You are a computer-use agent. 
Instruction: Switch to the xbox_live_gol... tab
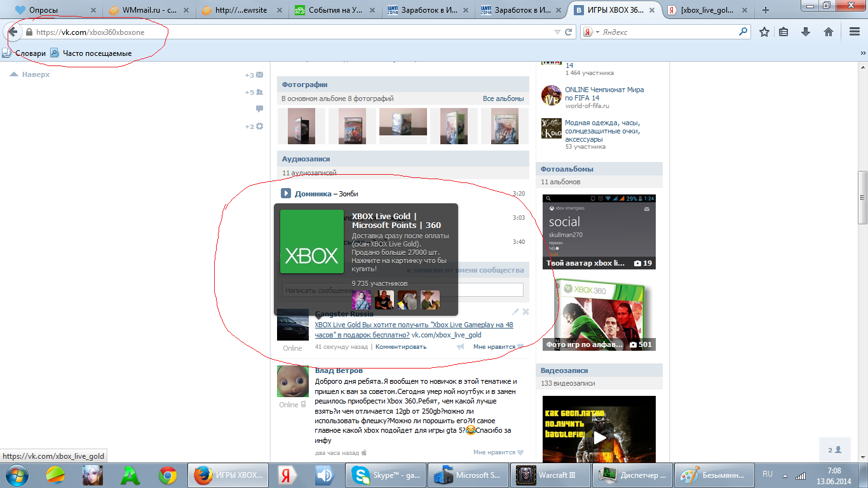[710, 10]
